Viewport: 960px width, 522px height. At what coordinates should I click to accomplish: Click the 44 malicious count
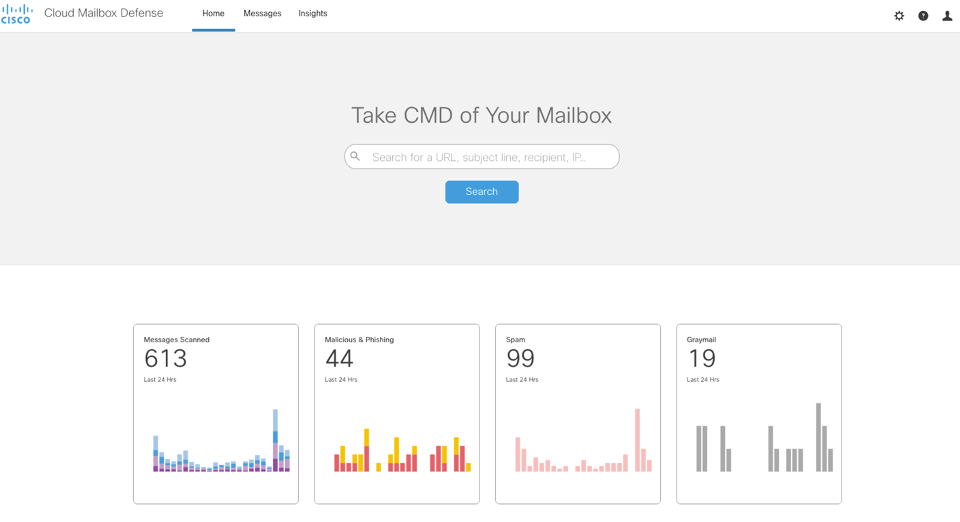[x=339, y=359]
